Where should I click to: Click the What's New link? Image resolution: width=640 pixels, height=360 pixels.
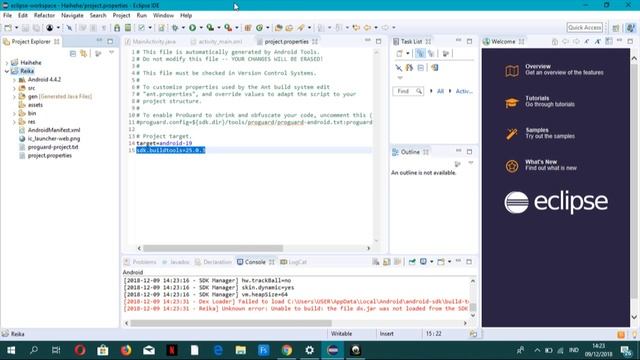(541, 162)
